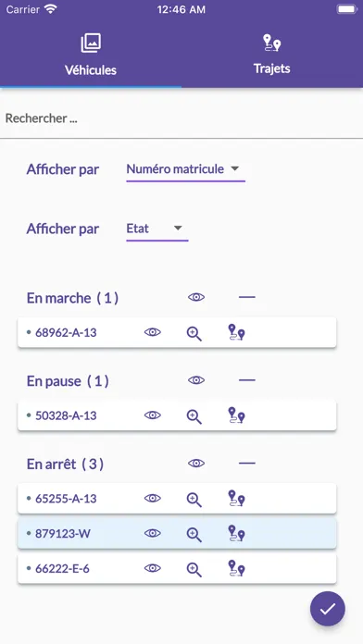Switch to the Trajets tab
Image resolution: width=363 pixels, height=644 pixels.
(272, 56)
